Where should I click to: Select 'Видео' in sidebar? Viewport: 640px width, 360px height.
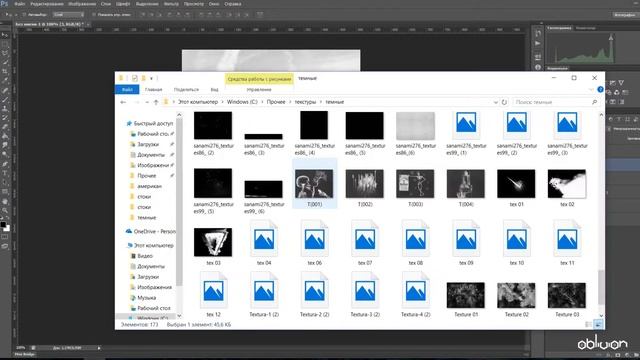point(145,256)
